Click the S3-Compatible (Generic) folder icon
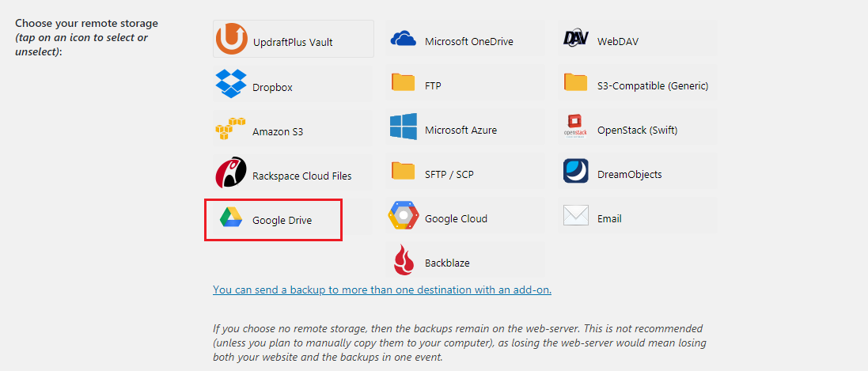Screen dimensions: 868x371 click(576, 82)
